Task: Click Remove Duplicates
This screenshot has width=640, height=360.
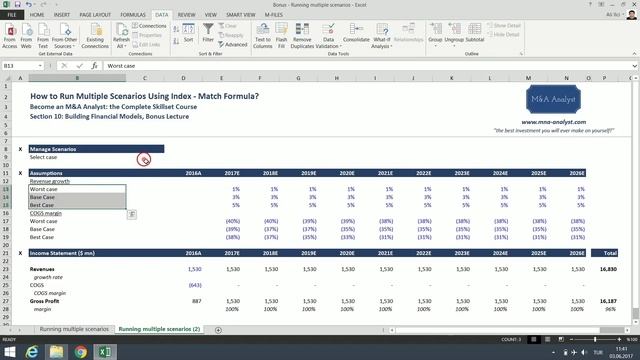Action: tap(302, 36)
